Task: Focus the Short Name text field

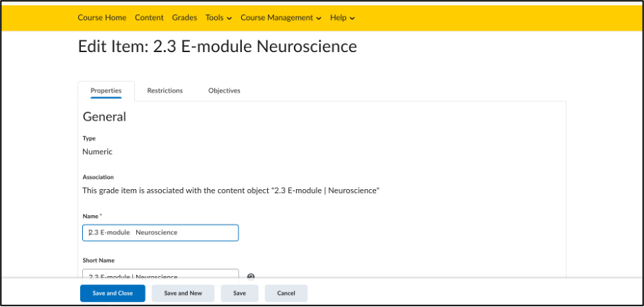Action: pos(160,274)
